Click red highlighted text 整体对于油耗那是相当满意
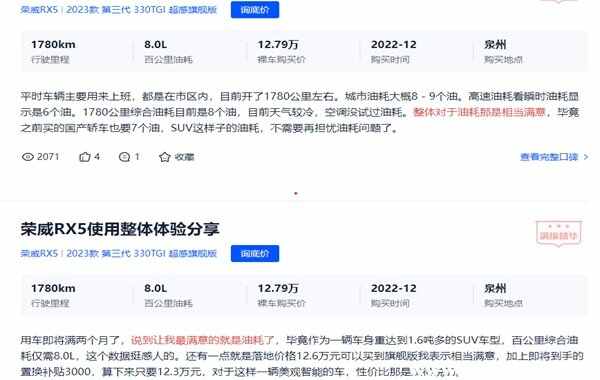The height and width of the screenshot is (380, 600). click(x=479, y=112)
